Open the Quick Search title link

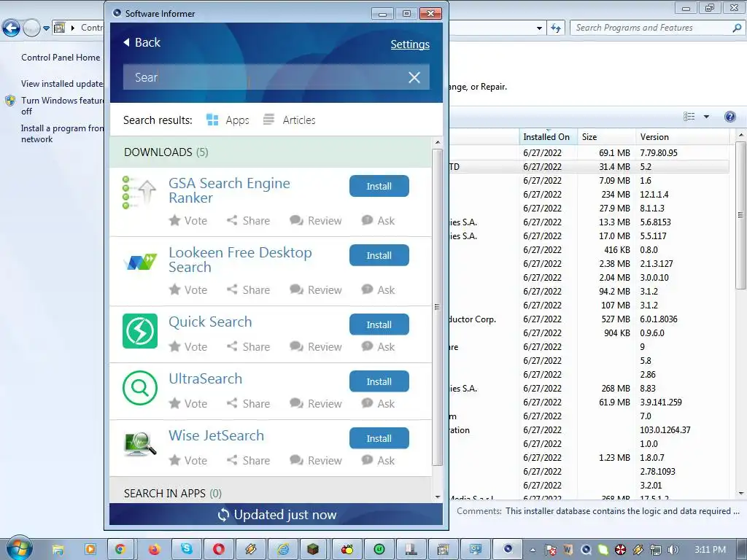click(210, 322)
